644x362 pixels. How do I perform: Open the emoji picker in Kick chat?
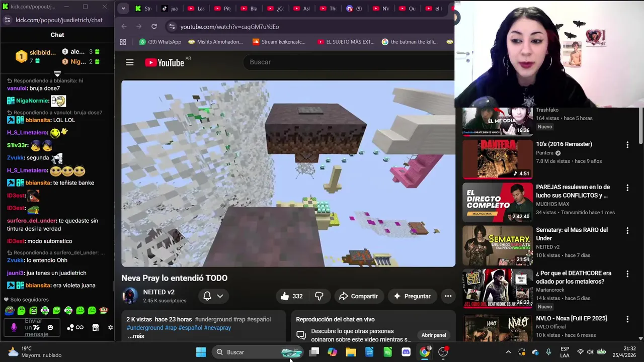click(50, 327)
